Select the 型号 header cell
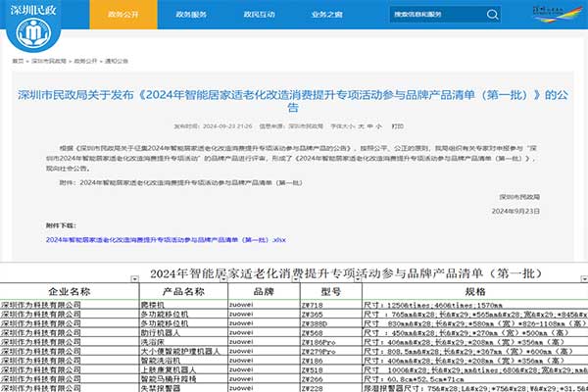This screenshot has height=392, width=588. (x=331, y=291)
